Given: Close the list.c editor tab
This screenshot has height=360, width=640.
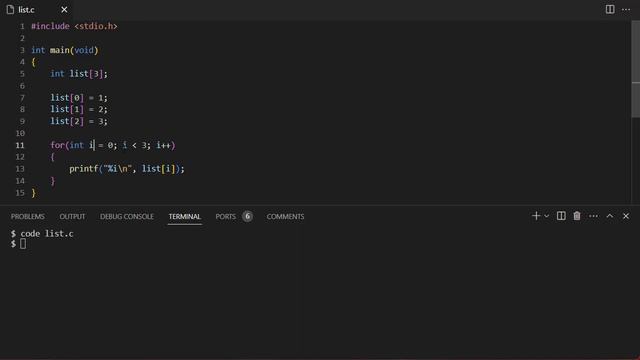Looking at the screenshot, I should pyautogui.click(x=64, y=9).
